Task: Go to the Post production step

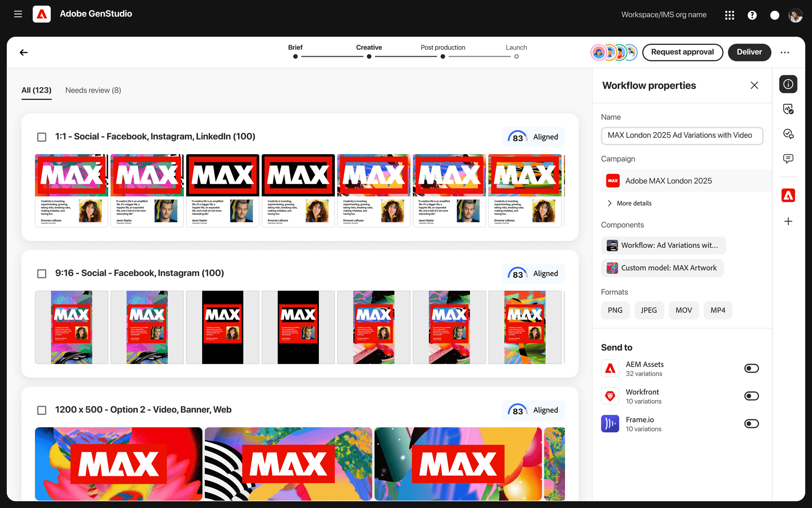Action: click(443, 47)
